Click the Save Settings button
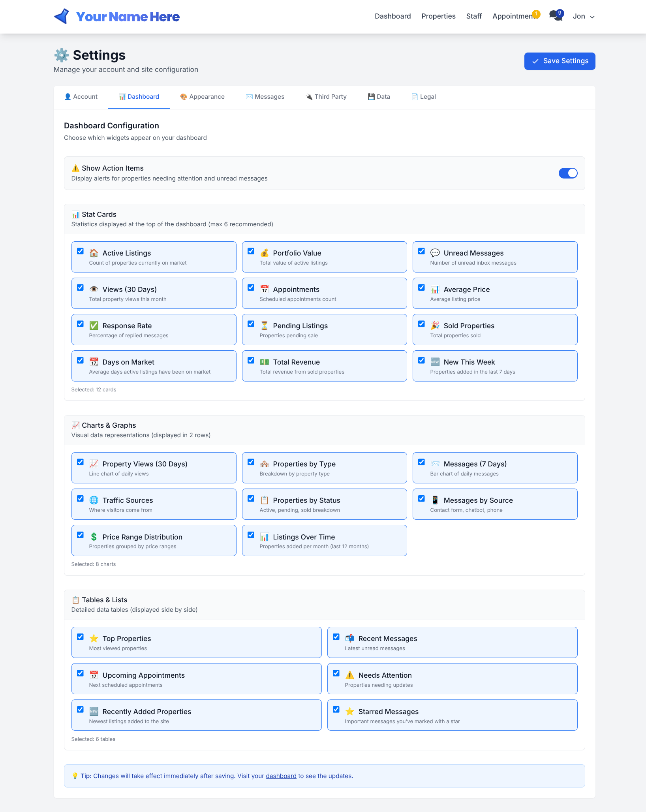The height and width of the screenshot is (812, 646). (x=559, y=61)
